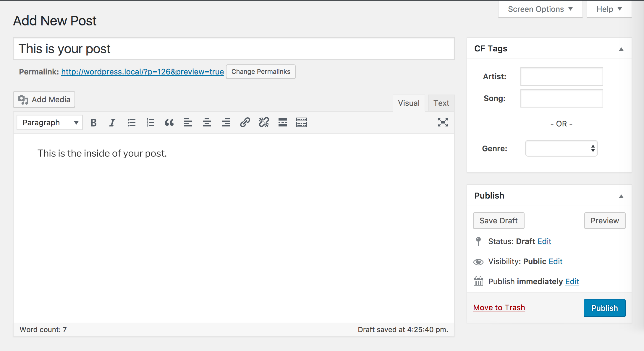Open the Genre dropdown
644x351 pixels.
click(561, 149)
